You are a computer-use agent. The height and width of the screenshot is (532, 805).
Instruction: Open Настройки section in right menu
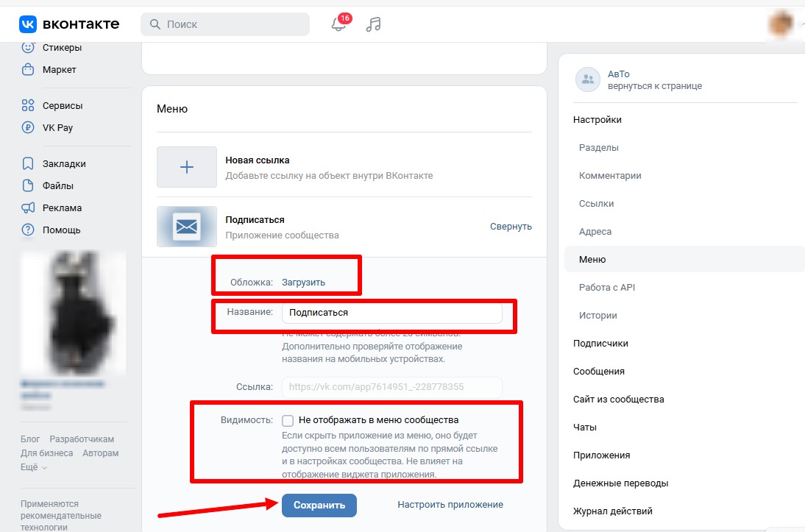(x=597, y=120)
